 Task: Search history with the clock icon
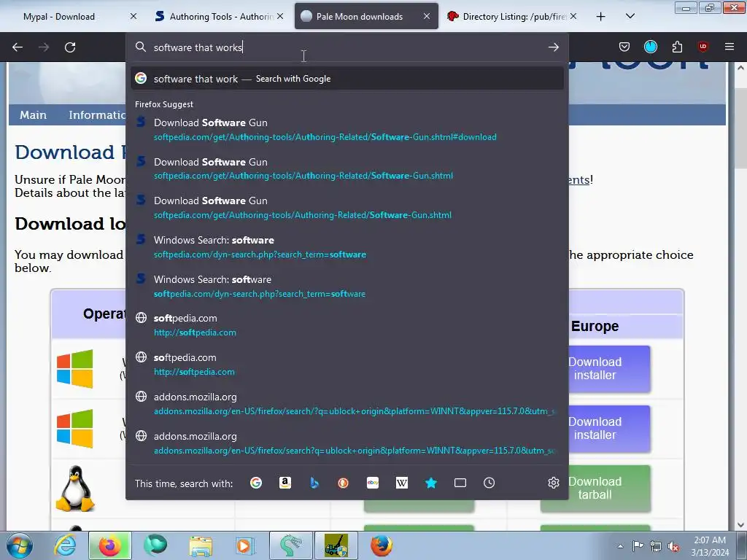point(489,483)
